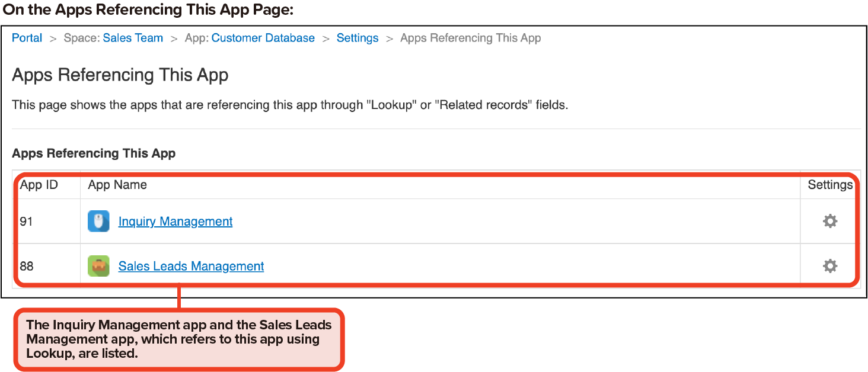Click the Lookup or Related records description text
The width and height of the screenshot is (868, 372).
coord(290,105)
